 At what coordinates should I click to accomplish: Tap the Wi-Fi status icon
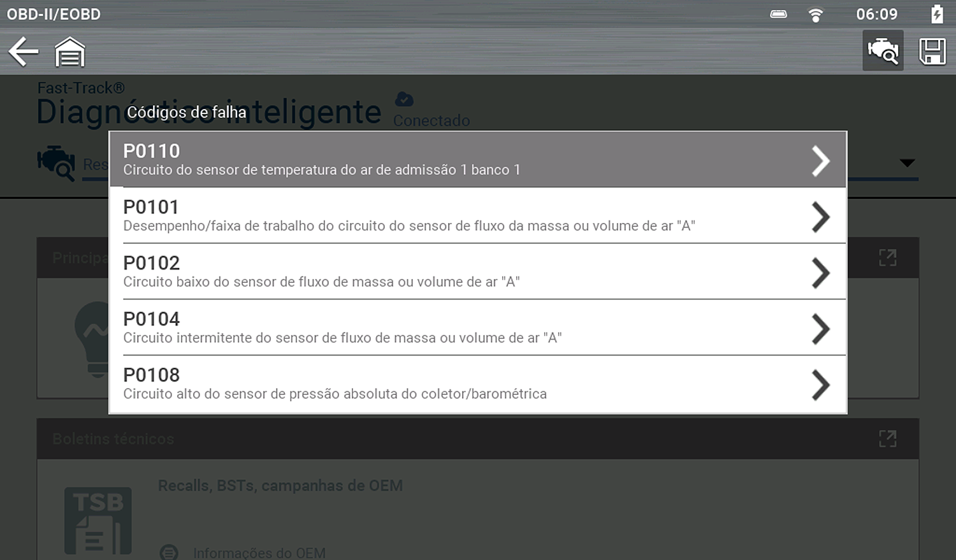[x=815, y=15]
